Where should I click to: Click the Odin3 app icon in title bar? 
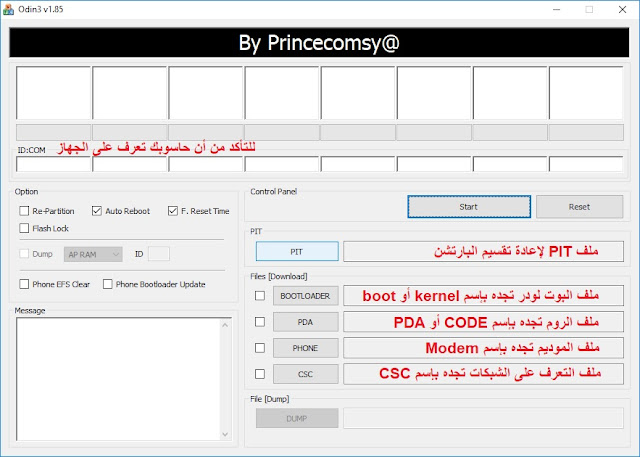pyautogui.click(x=8, y=9)
